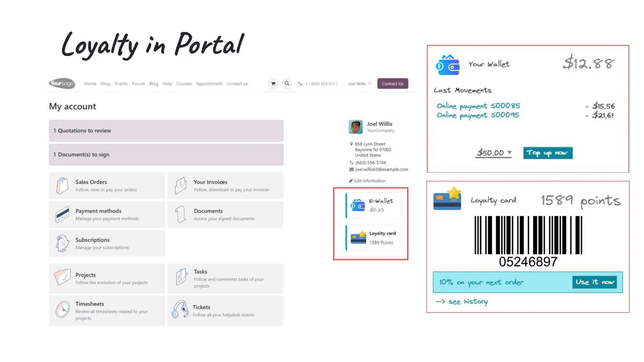The width and height of the screenshot is (644, 362).
Task: Open 1 Document(s) to sign banner
Action: (x=166, y=155)
